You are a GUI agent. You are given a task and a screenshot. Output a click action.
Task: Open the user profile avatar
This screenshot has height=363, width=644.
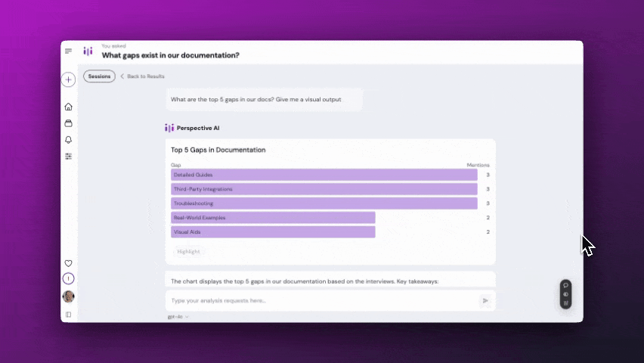click(x=68, y=296)
